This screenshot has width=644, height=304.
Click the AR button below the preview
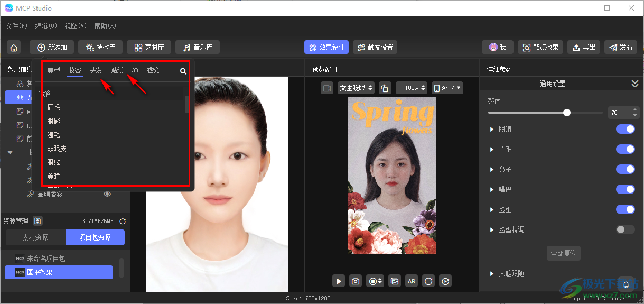tap(412, 281)
